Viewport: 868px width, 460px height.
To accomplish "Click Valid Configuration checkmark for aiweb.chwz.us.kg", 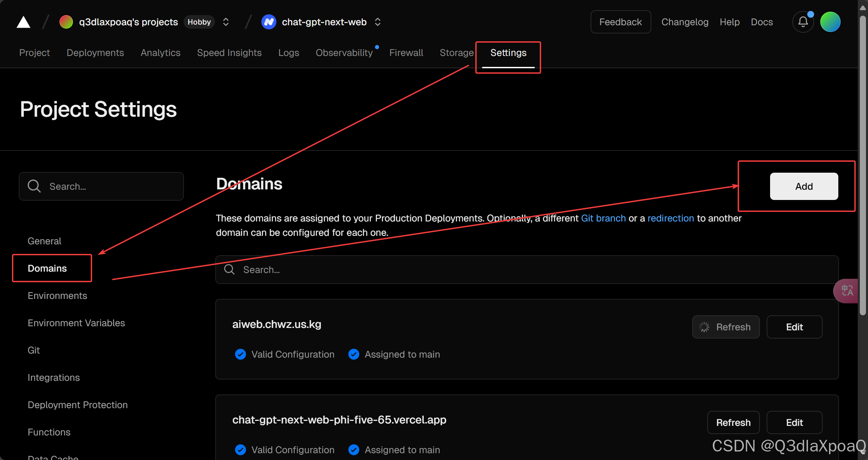I will pyautogui.click(x=241, y=354).
